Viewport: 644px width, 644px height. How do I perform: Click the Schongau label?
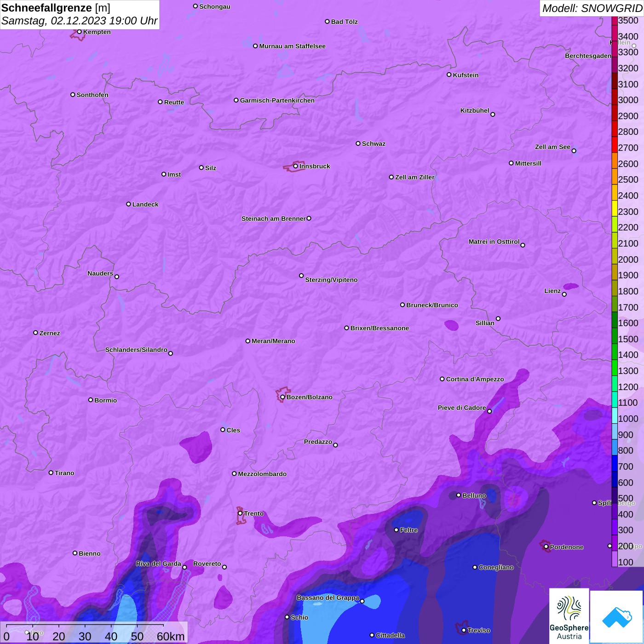(215, 6)
